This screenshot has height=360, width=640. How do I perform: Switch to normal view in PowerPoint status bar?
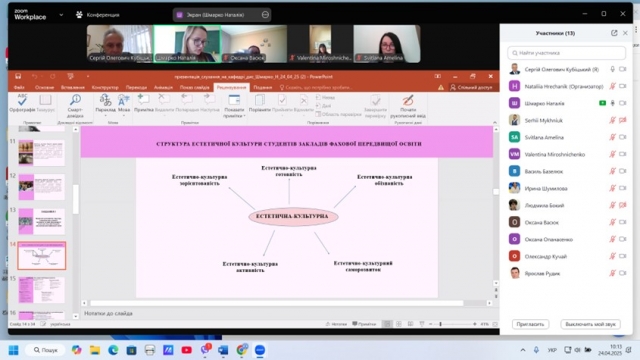click(x=387, y=324)
